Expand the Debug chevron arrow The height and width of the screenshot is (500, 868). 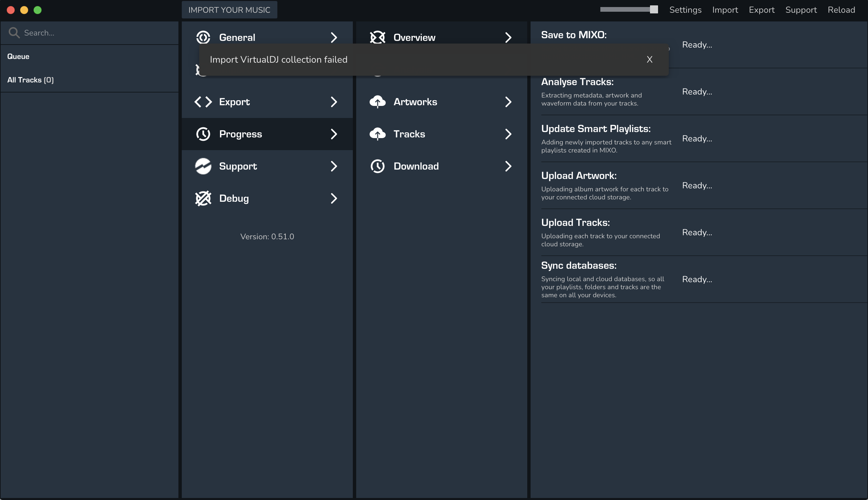pos(334,198)
